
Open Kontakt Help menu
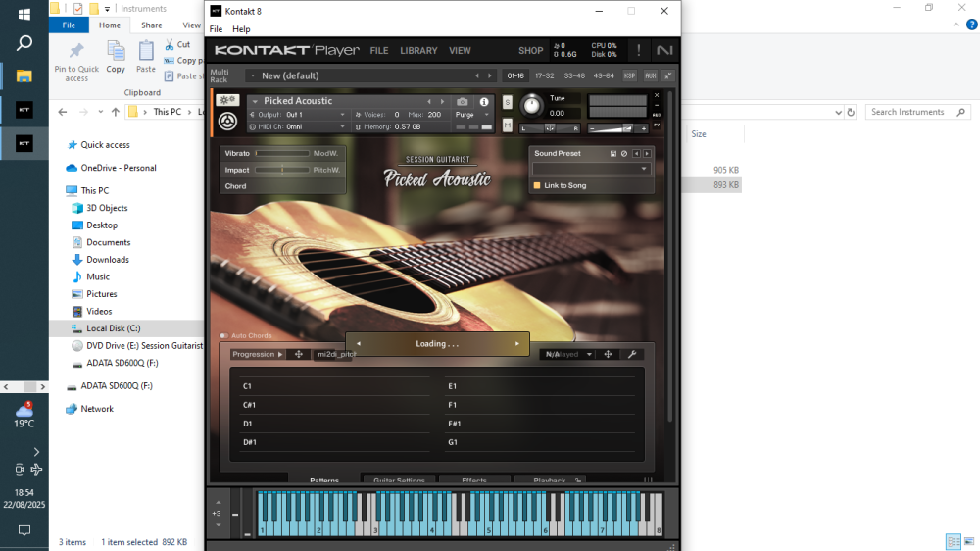tap(241, 29)
